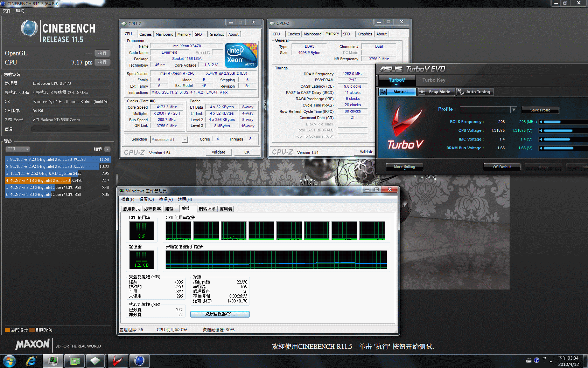Expand the 细节 details arrow in Cinebench
The height and width of the screenshot is (368, 588).
(107, 149)
